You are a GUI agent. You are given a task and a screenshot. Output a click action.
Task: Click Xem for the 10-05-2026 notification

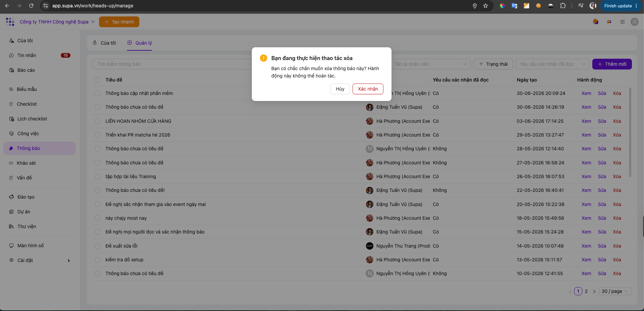pyautogui.click(x=586, y=273)
